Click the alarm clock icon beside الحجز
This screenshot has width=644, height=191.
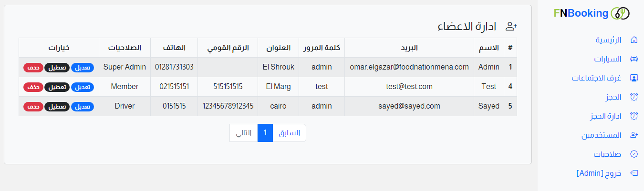[634, 97]
